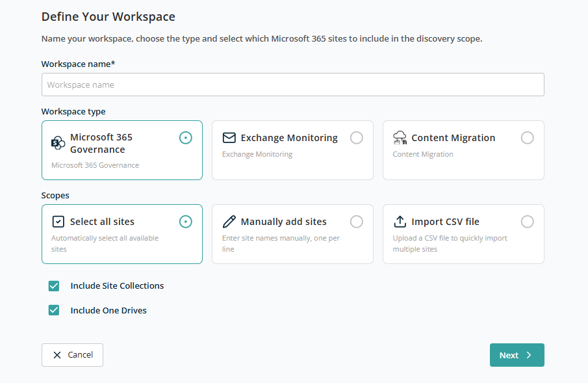The height and width of the screenshot is (383, 588).
Task: Click 'Enter site names manually' description text
Action: pos(281,243)
